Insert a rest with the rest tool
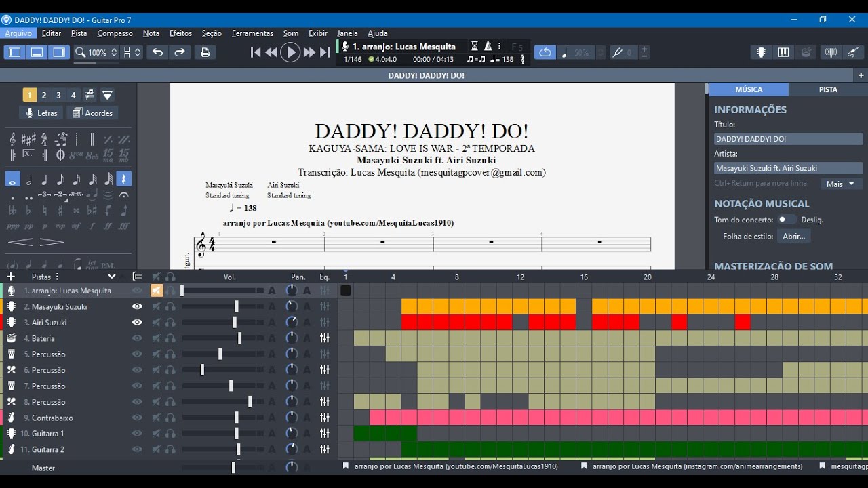868x488 pixels. pos(123,180)
